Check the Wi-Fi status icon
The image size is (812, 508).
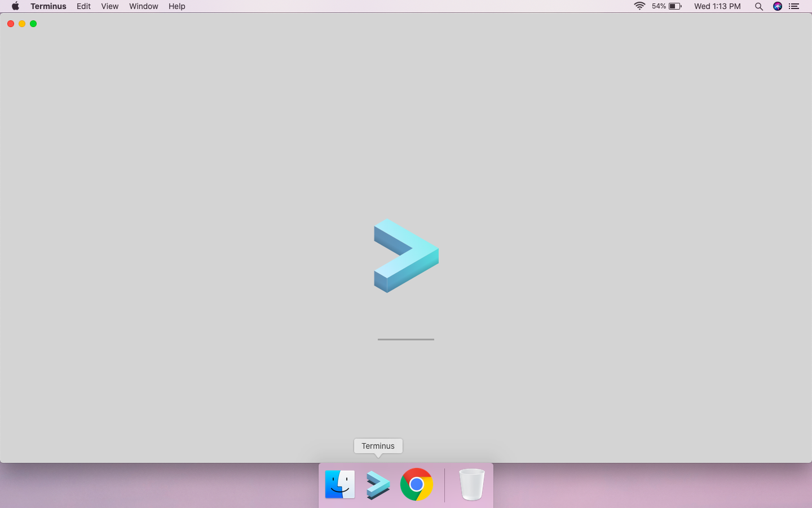click(x=639, y=6)
